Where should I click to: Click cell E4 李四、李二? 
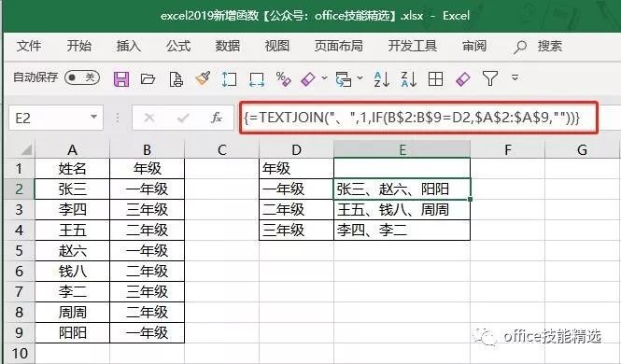402,231
